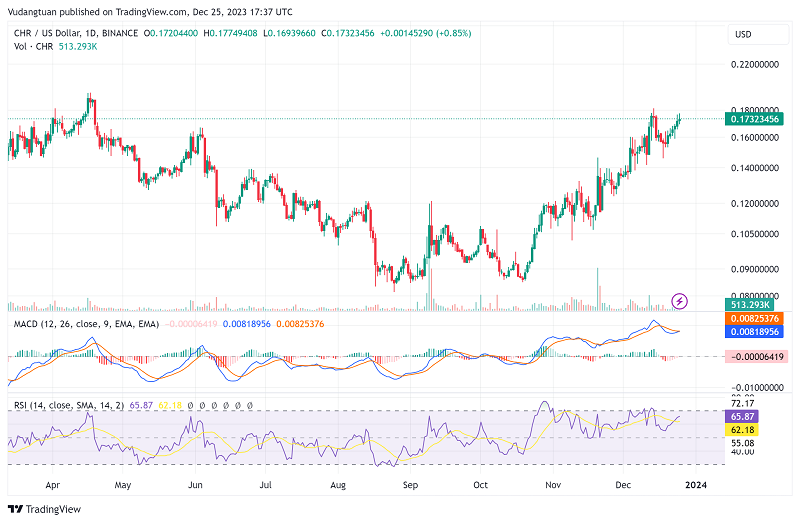The width and height of the screenshot is (800, 523).
Task: Click the 0.09000000 price axis label
Action: [755, 269]
